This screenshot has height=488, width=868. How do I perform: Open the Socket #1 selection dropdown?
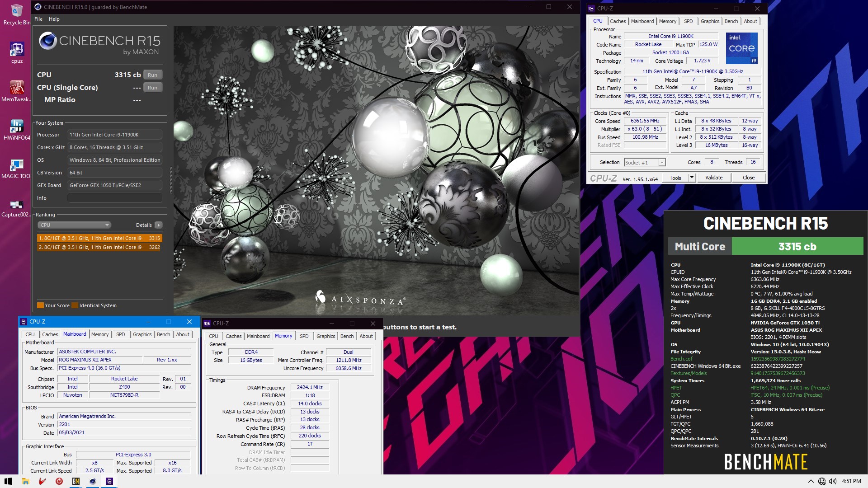point(644,163)
